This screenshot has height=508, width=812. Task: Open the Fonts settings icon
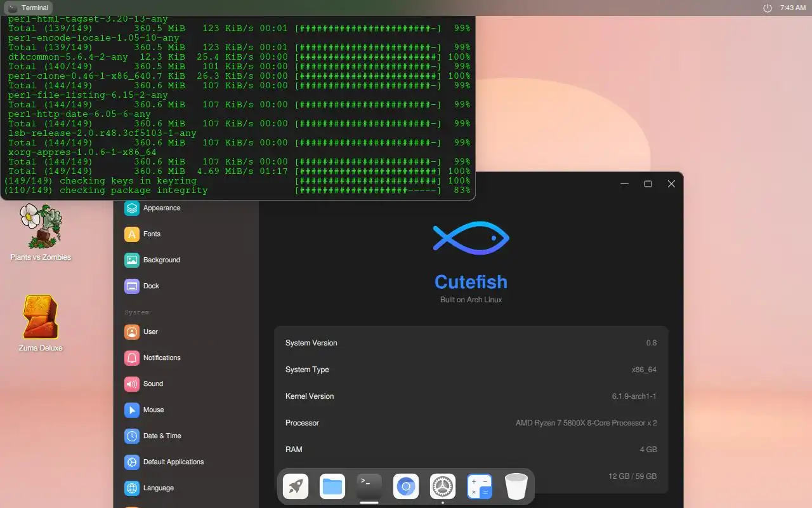coord(132,234)
